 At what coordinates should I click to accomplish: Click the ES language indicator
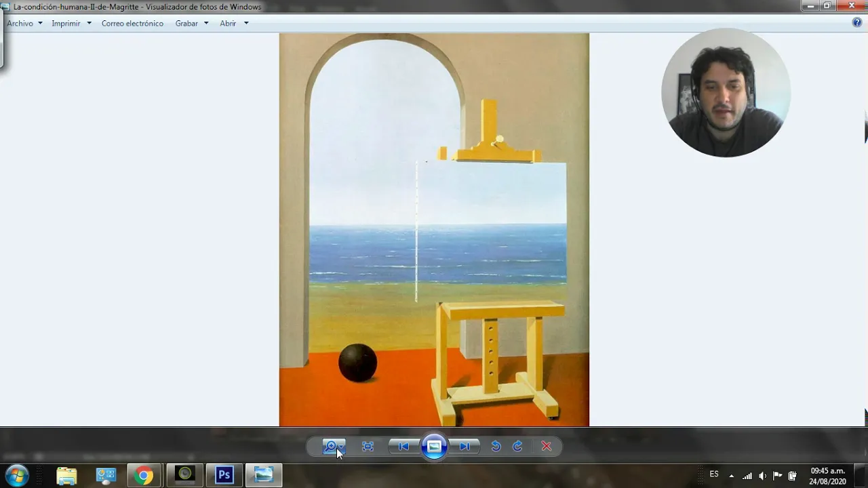[x=714, y=474]
